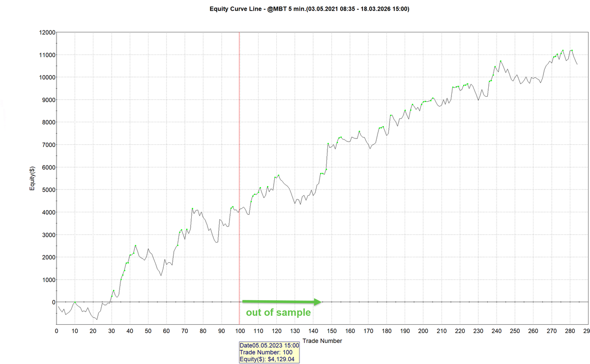The height and width of the screenshot is (364, 590).
Task: Click the 50 tick label on the trade number axis
Action: (x=148, y=331)
